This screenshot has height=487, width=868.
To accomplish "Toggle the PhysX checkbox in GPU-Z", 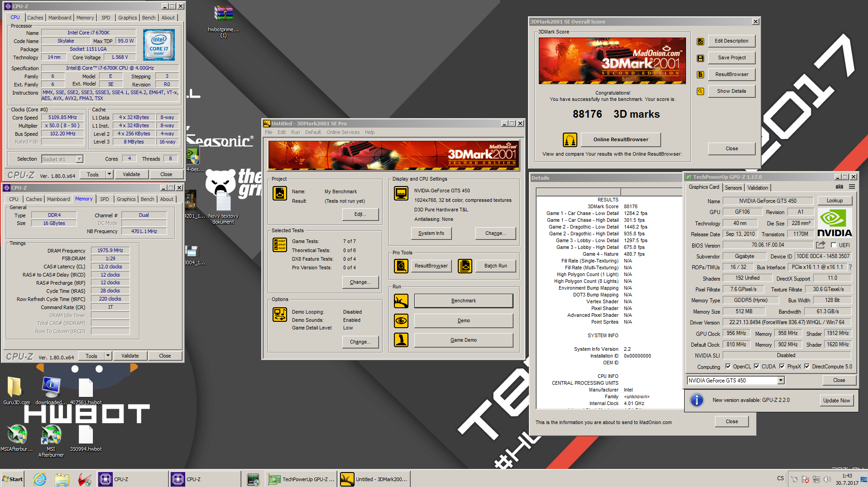I will pos(782,367).
